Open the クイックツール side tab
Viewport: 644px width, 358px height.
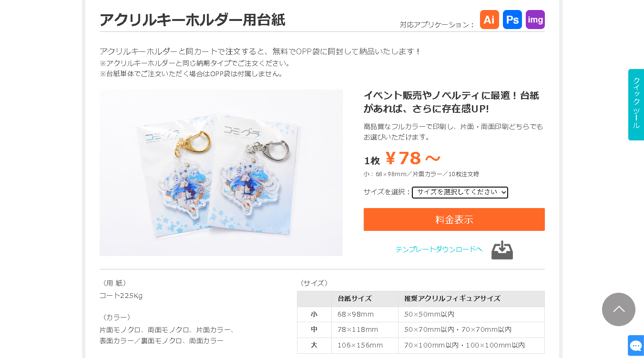(x=636, y=105)
